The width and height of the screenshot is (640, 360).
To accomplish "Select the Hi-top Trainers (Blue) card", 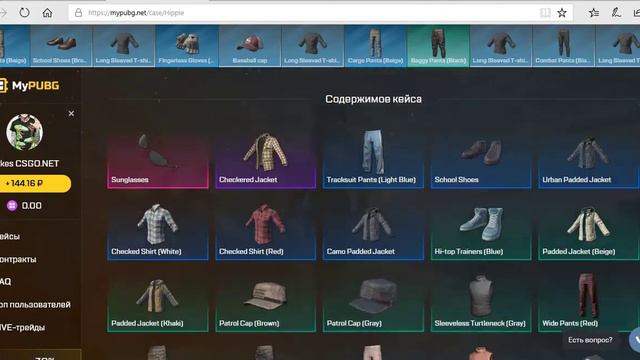I will pos(481,231).
